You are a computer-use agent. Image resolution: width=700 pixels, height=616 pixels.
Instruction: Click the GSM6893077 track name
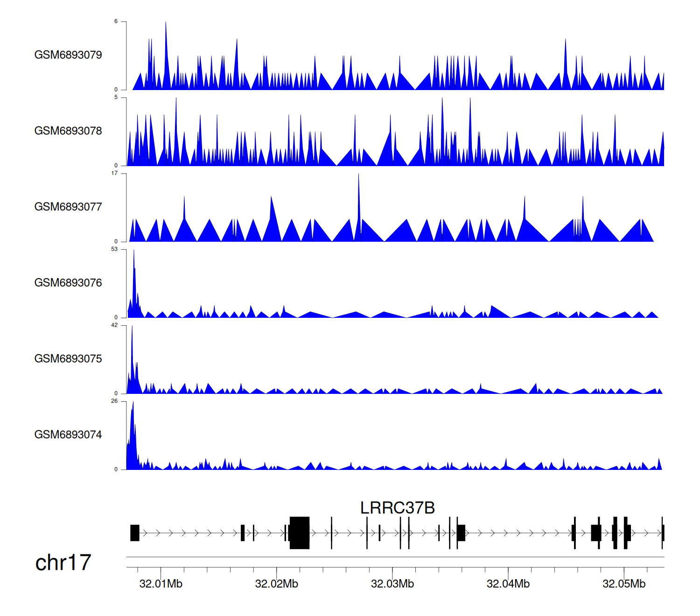[68, 207]
